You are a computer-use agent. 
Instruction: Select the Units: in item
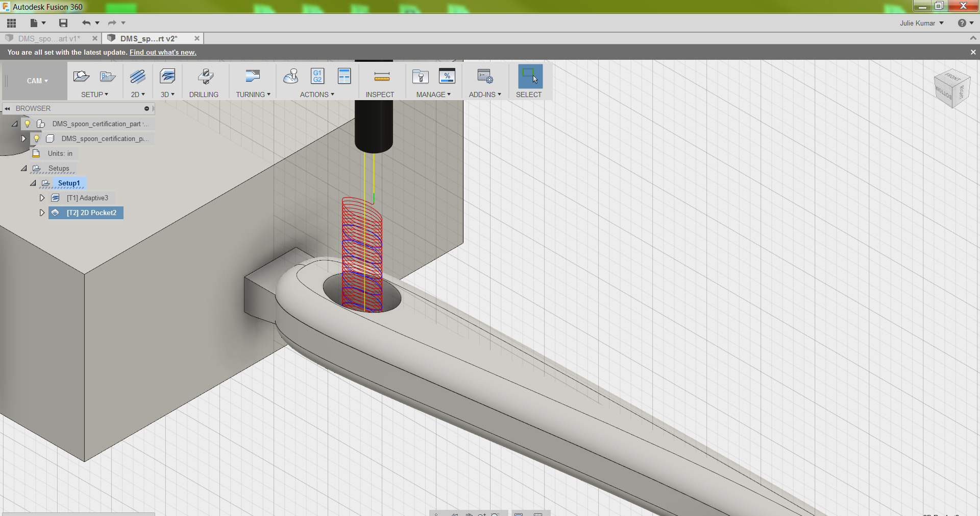[60, 153]
